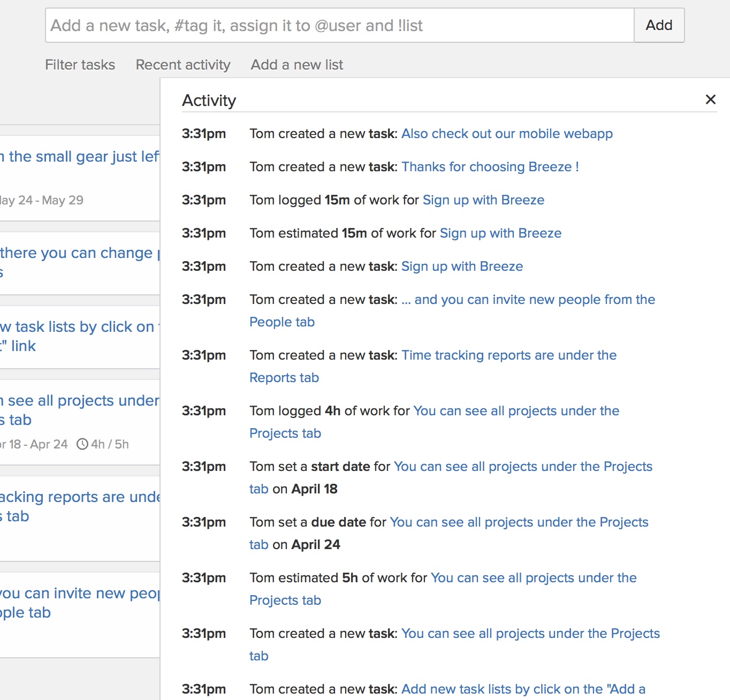Open Filter tasks
Image resolution: width=730 pixels, height=700 pixels.
[80, 65]
